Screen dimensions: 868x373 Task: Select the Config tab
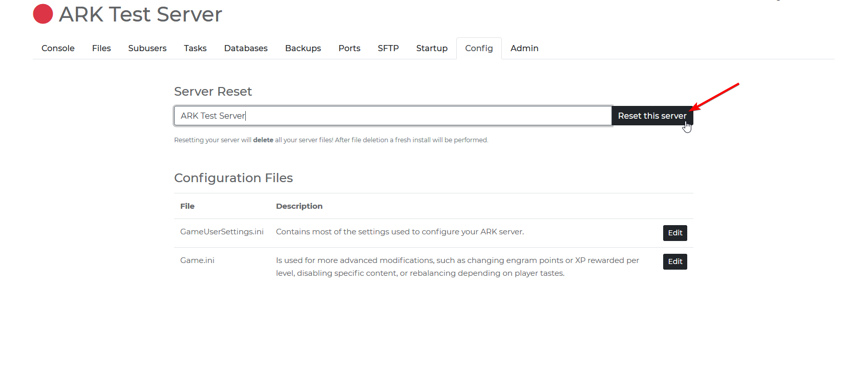(479, 48)
